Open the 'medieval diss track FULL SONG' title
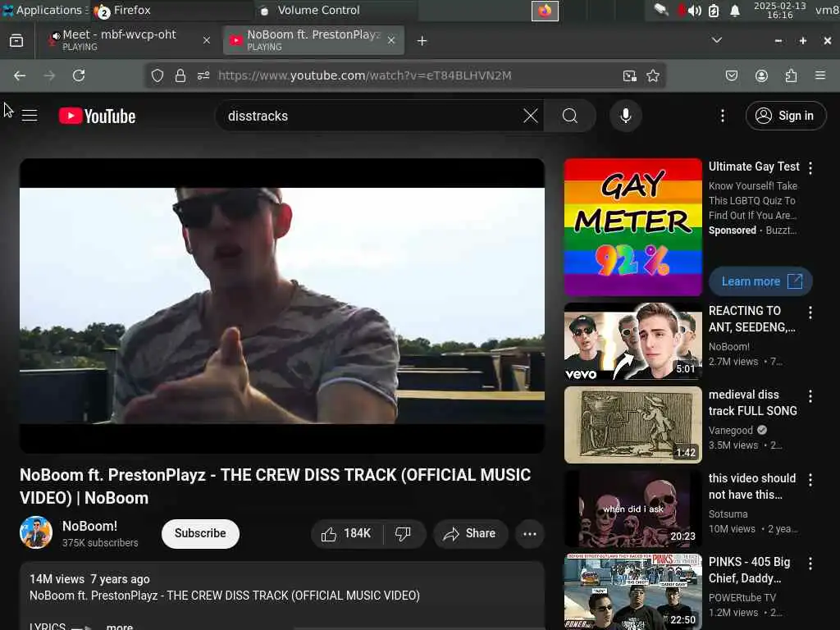The width and height of the screenshot is (840, 630). [753, 402]
